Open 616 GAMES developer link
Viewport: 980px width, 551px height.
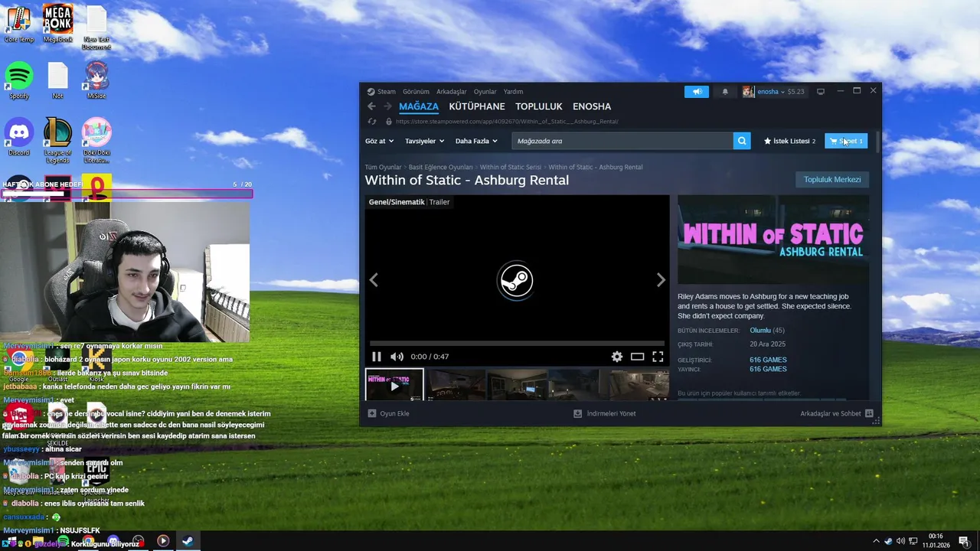click(x=768, y=360)
